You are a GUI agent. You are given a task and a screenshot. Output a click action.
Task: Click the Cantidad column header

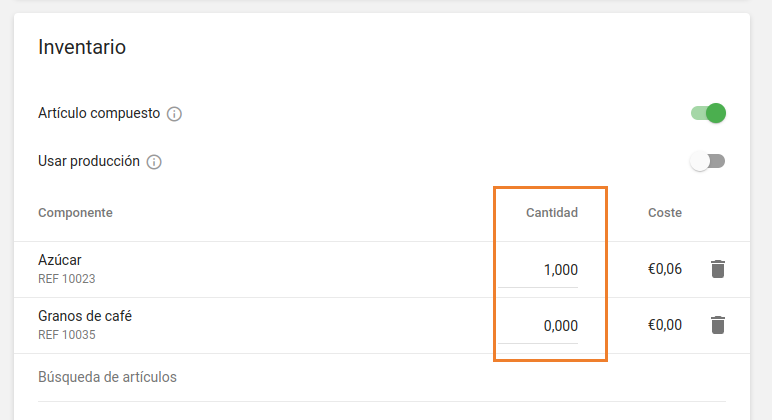point(552,213)
